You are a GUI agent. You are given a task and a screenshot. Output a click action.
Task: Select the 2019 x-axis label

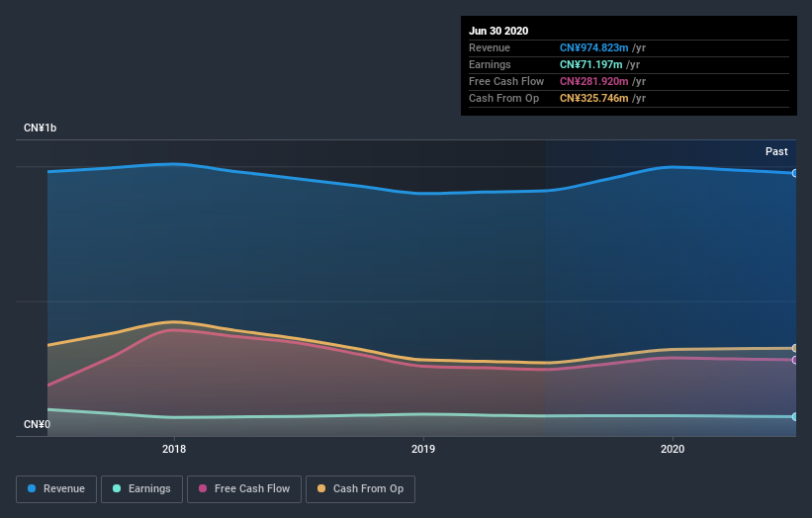click(423, 449)
